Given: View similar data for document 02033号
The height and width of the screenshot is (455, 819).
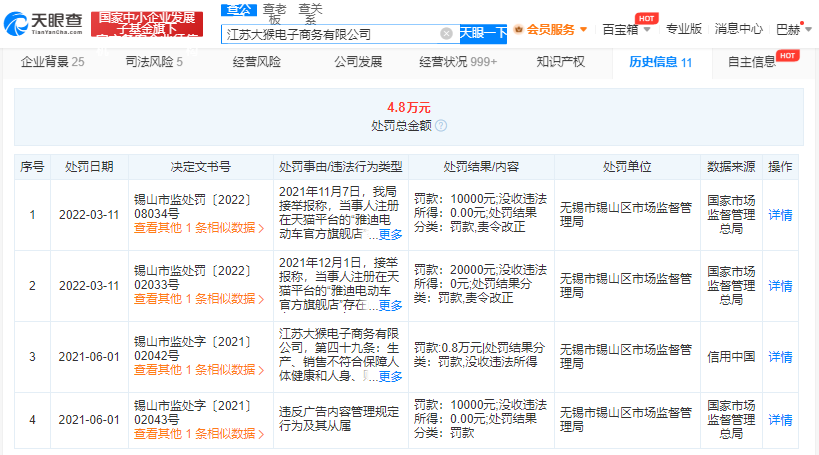Looking at the screenshot, I should [199, 298].
